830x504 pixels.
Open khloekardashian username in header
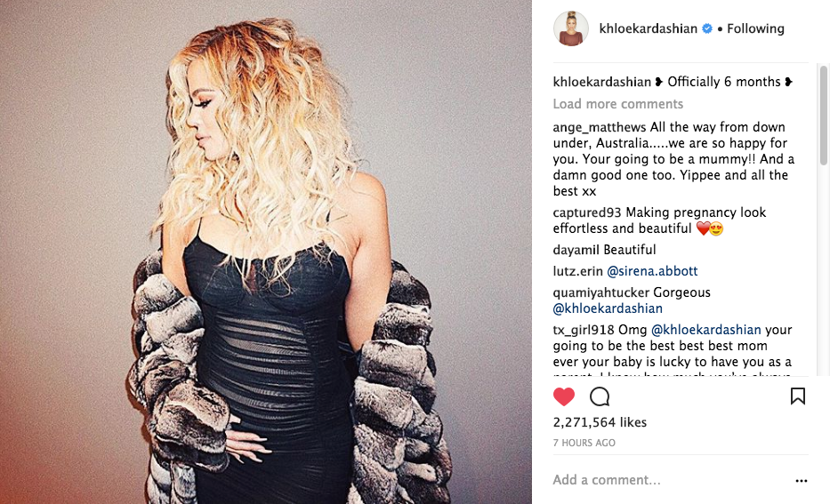(648, 28)
